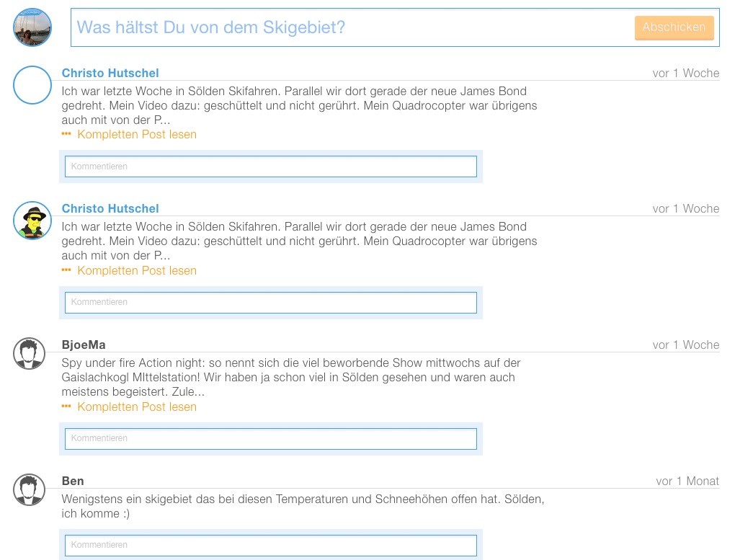Viewport: 735px width, 560px height.
Task: Click the cartoon avatar wearing hat and sunglasses
Action: click(32, 221)
